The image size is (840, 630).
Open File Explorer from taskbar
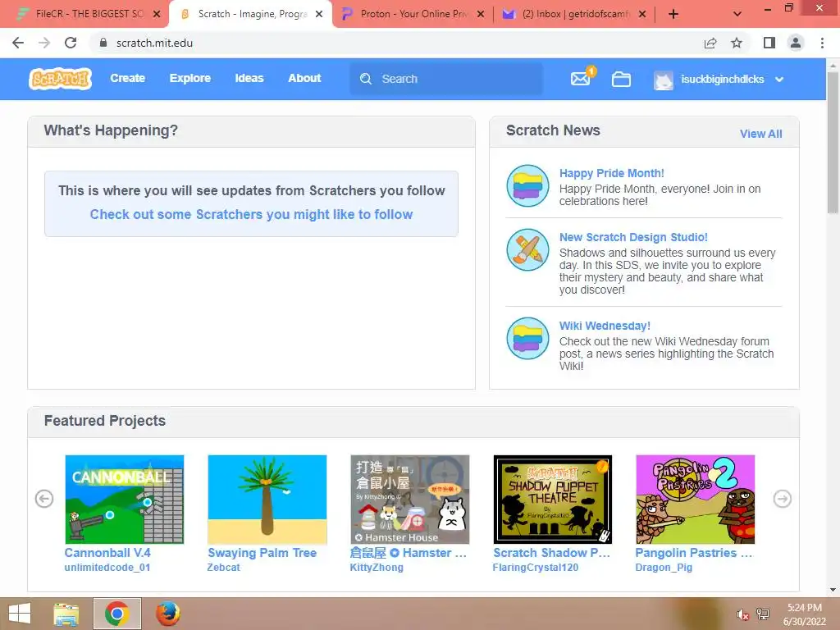pos(66,614)
